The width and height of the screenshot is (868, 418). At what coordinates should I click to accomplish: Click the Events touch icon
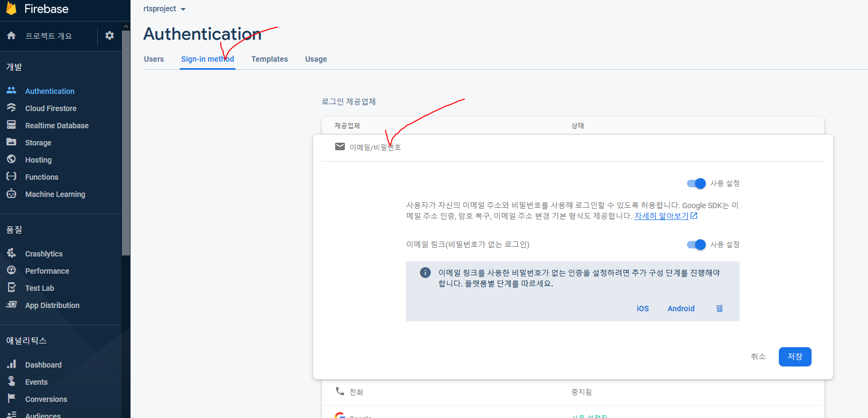(11, 381)
